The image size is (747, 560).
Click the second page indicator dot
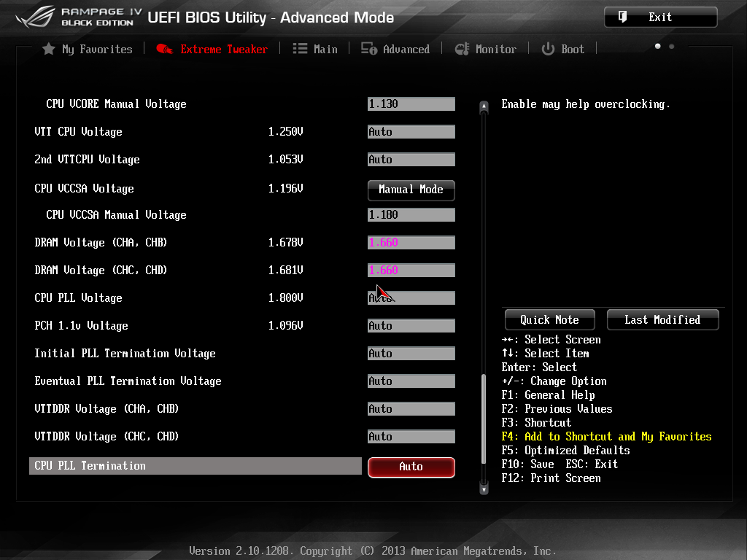(x=671, y=47)
